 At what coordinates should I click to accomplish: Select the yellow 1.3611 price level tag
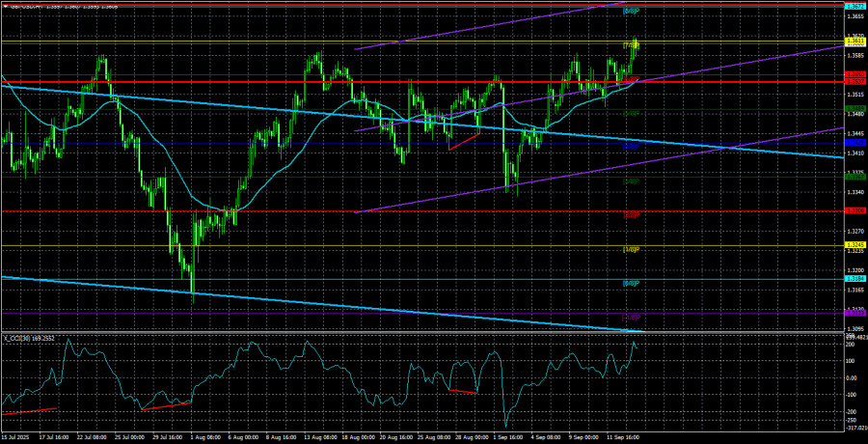(854, 42)
